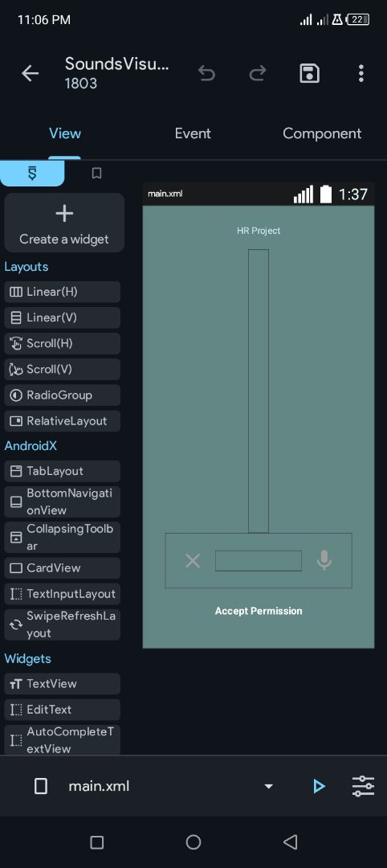Select the EditText widget

(x=62, y=710)
